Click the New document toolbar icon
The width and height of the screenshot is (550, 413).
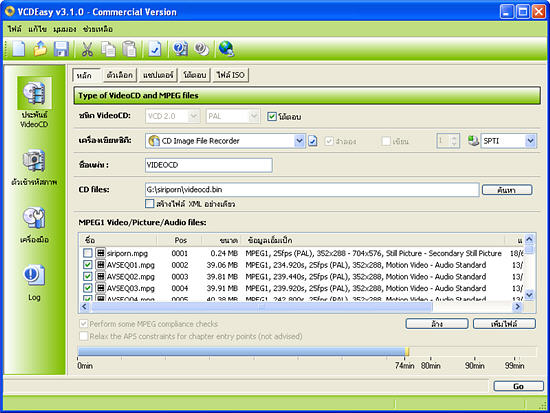point(19,48)
